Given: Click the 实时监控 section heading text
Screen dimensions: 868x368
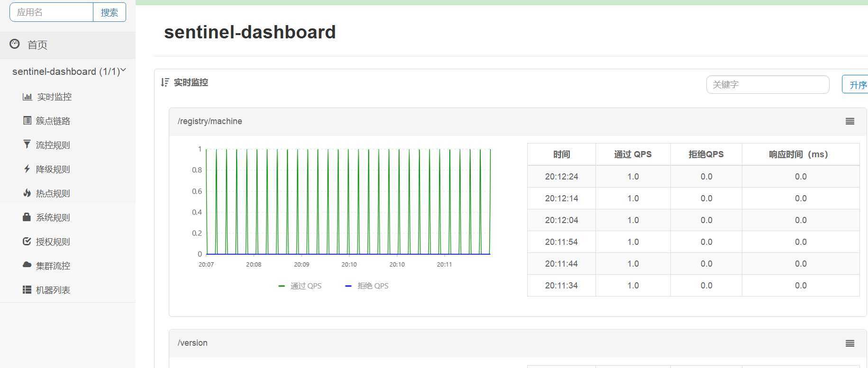Looking at the screenshot, I should [191, 82].
